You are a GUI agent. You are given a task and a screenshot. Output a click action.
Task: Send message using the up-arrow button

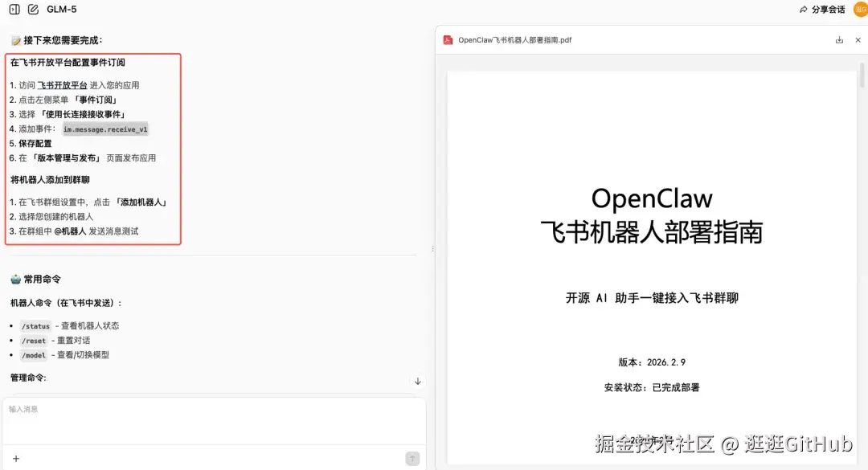pos(412,458)
